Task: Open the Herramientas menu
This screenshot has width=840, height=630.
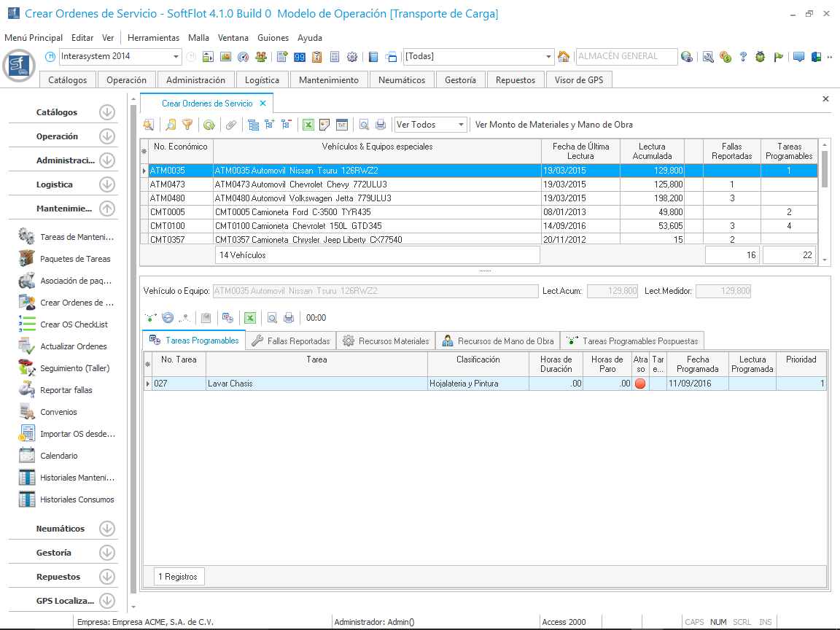Action: coord(153,38)
